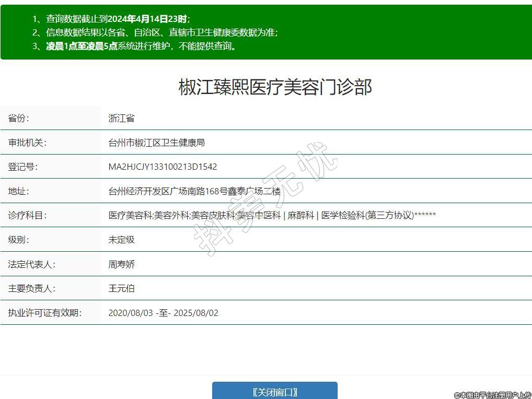Click the 医疗美容科 departments list text

pyautogui.click(x=272, y=215)
